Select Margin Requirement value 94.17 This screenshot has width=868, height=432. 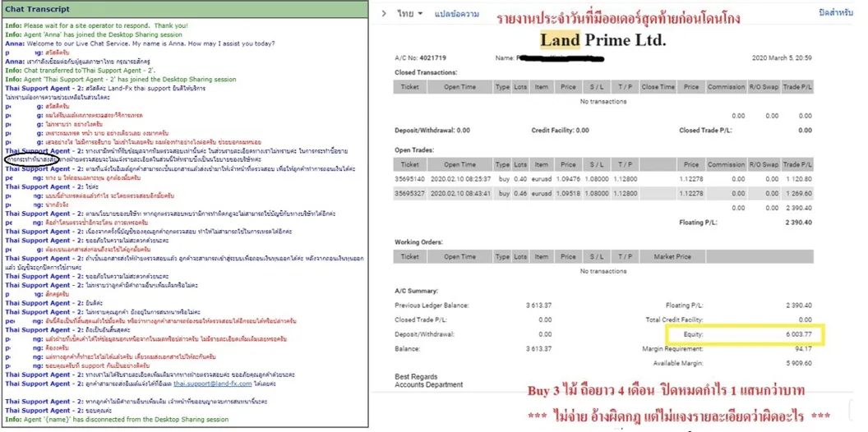[803, 349]
